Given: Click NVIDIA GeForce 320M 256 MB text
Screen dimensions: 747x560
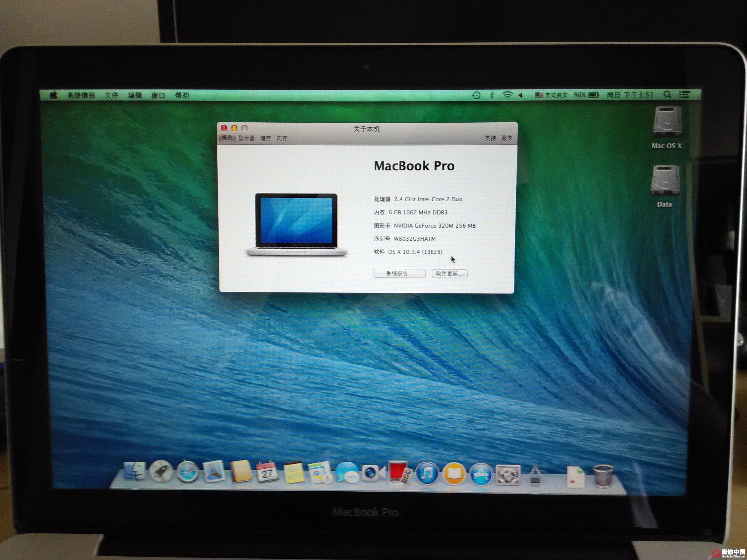Looking at the screenshot, I should point(435,226).
